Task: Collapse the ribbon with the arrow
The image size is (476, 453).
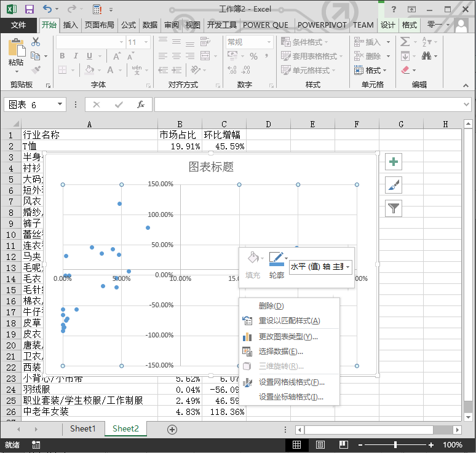Action: (x=466, y=85)
